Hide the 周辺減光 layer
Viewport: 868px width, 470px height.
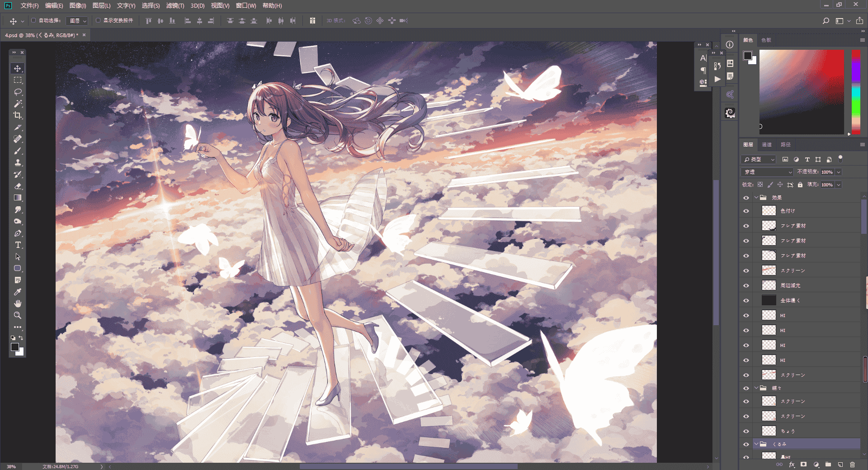coord(746,285)
